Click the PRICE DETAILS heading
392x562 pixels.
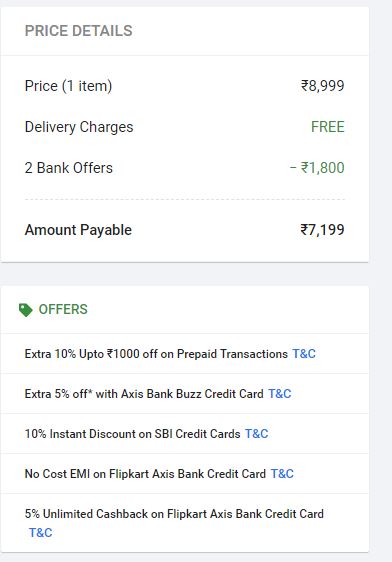[78, 31]
